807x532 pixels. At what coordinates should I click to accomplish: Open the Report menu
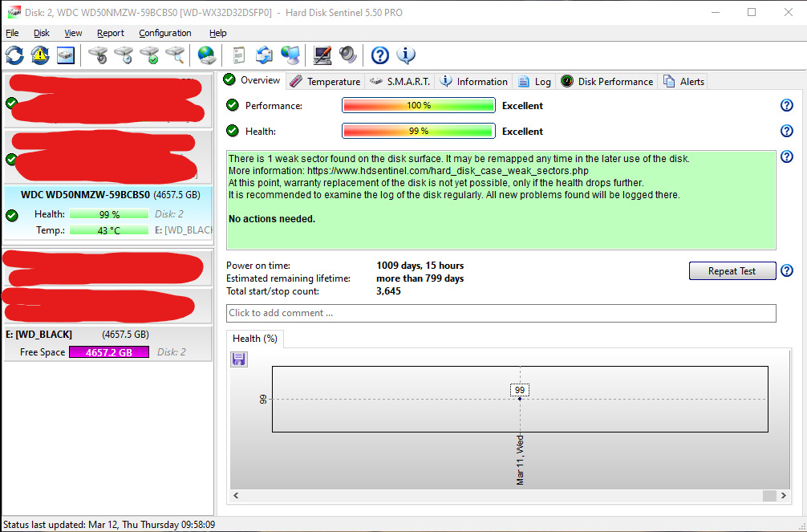pos(111,33)
